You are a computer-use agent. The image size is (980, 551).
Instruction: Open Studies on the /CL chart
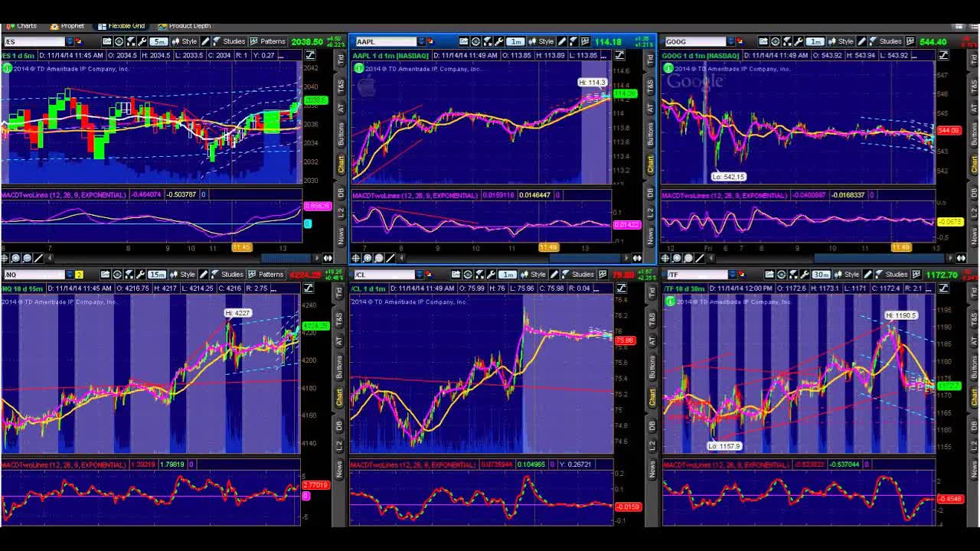pos(577,275)
